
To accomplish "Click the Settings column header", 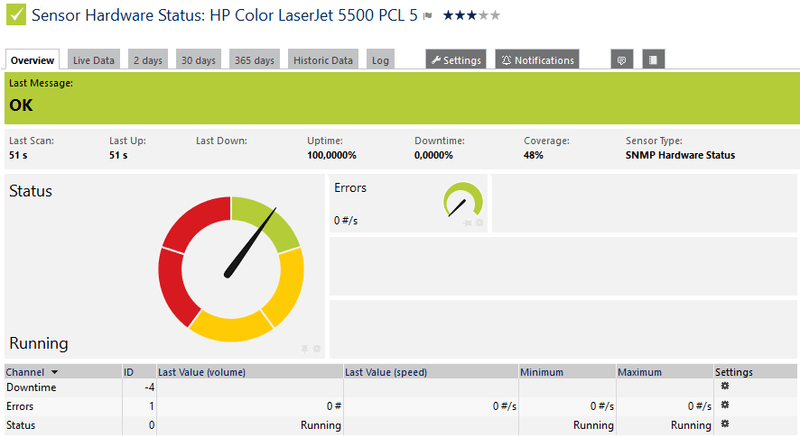I will pyautogui.click(x=734, y=372).
